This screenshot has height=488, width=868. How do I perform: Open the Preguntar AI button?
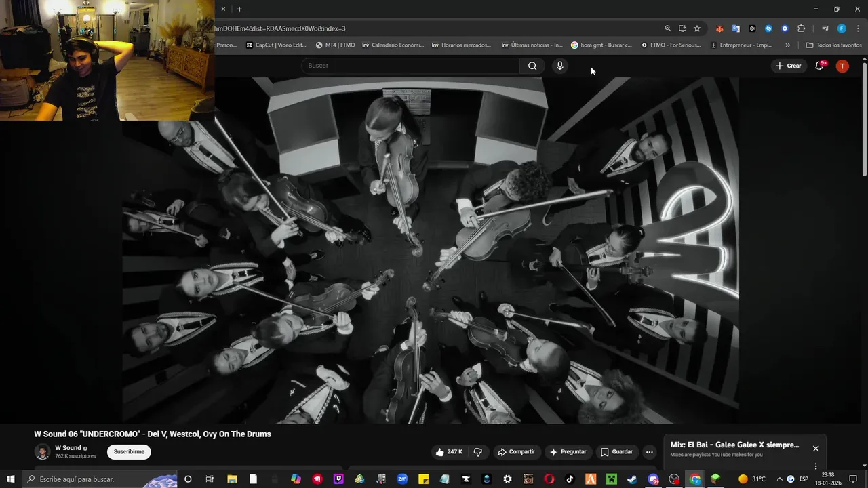pos(568,452)
